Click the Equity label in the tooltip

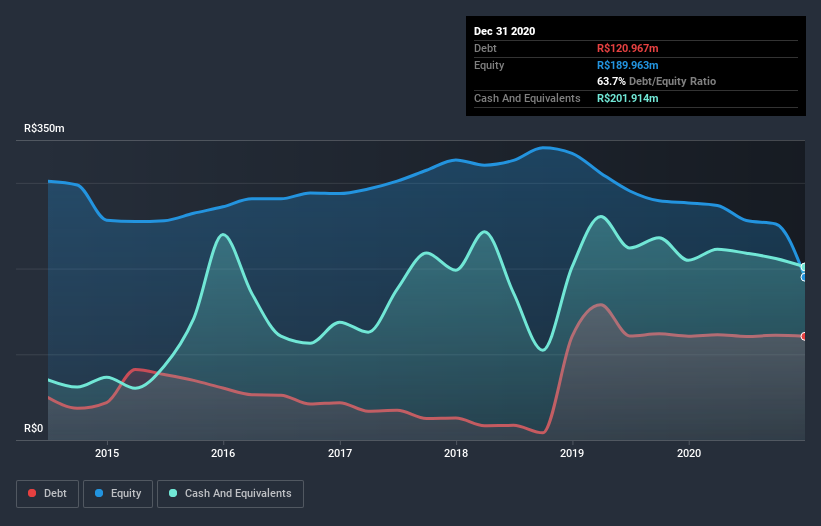[489, 65]
